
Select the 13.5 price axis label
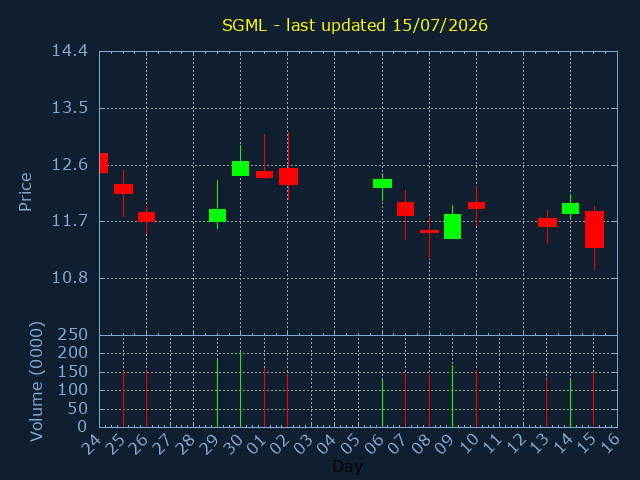coord(70,108)
